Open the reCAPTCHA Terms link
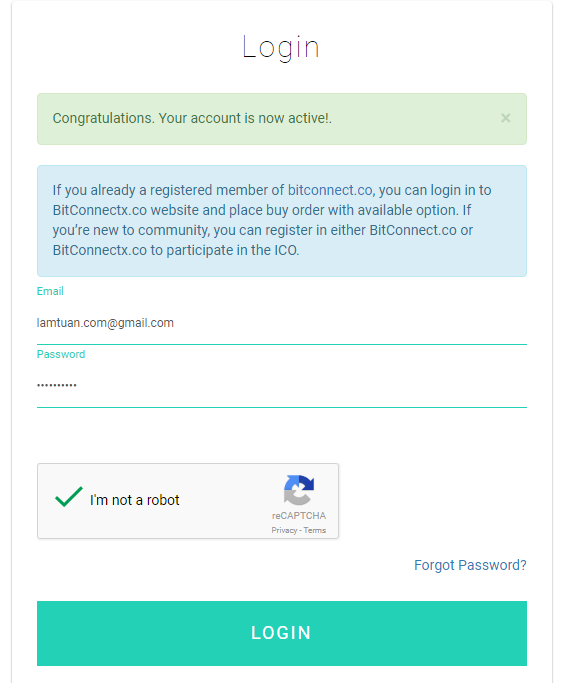This screenshot has width=563, height=683. pyautogui.click(x=315, y=530)
